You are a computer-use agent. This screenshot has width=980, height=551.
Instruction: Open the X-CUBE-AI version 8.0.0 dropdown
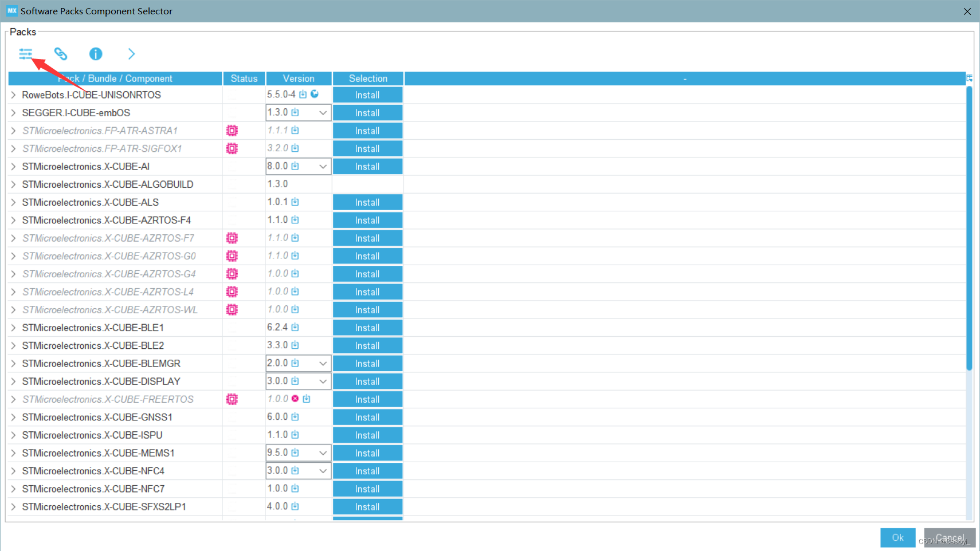323,167
